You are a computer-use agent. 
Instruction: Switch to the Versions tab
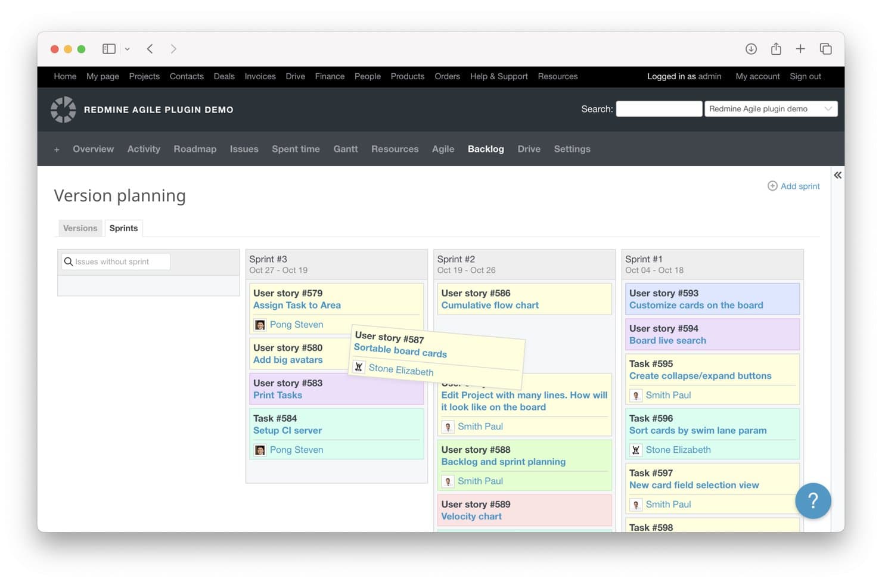80,228
